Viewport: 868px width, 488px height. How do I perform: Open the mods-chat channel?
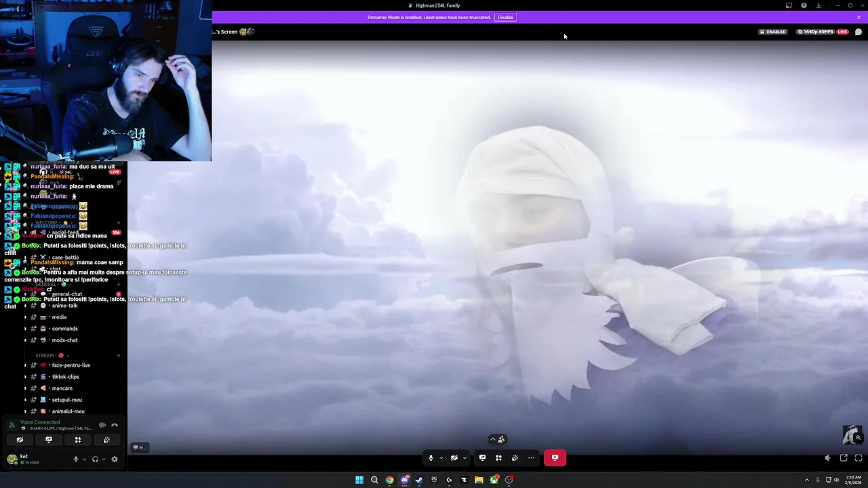click(65, 340)
